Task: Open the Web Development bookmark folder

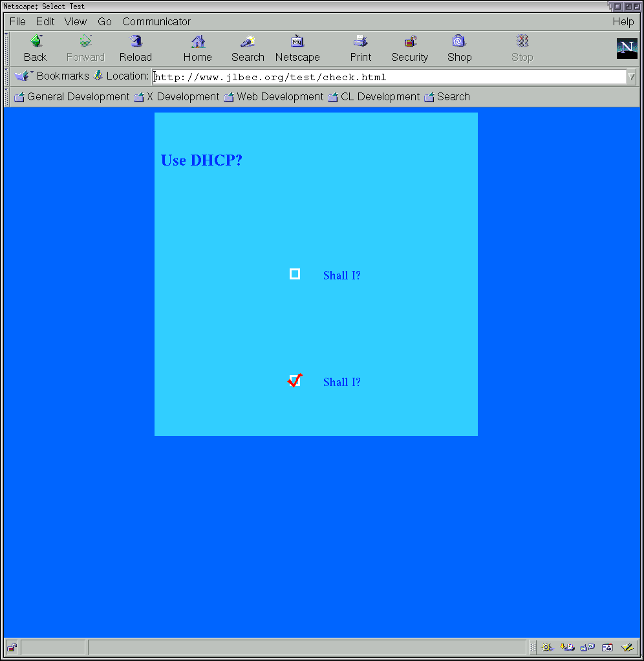Action: (274, 97)
